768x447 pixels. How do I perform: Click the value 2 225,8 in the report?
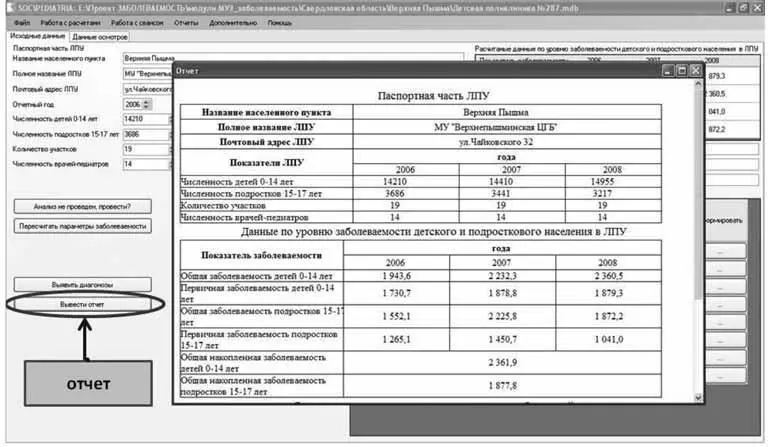(x=503, y=316)
